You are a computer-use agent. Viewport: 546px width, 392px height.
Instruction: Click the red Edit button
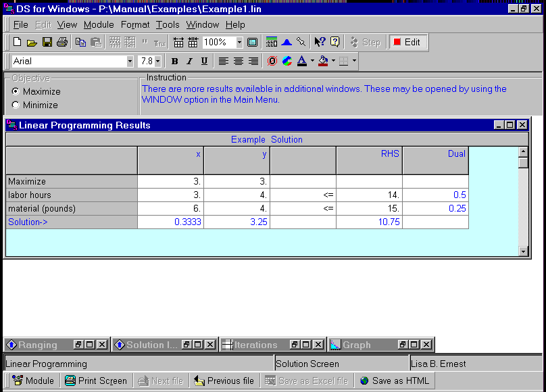point(407,42)
